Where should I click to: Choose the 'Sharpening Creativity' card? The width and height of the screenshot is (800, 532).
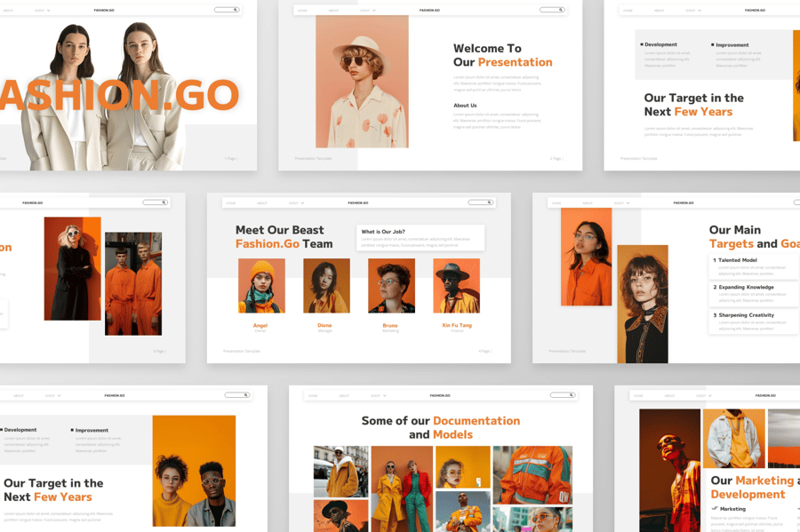point(754,321)
